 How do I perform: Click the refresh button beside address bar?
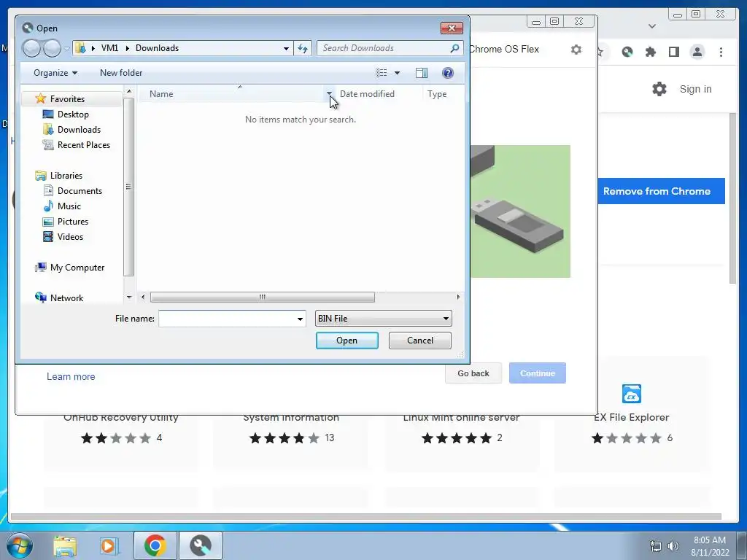[x=303, y=48]
